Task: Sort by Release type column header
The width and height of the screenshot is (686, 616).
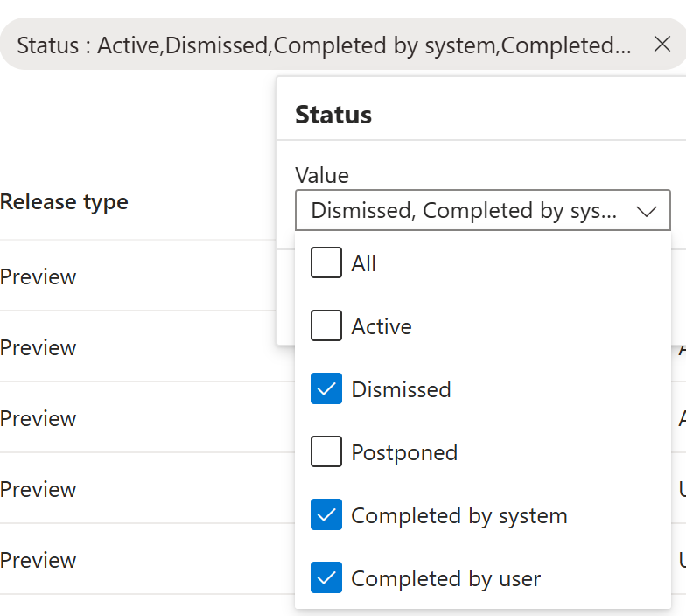Action: click(65, 202)
